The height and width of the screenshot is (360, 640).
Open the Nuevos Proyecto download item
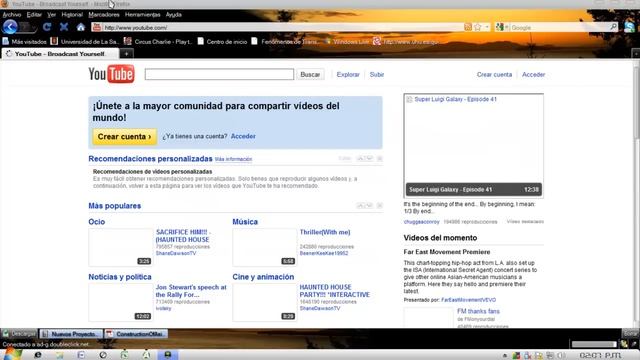pyautogui.click(x=71, y=334)
